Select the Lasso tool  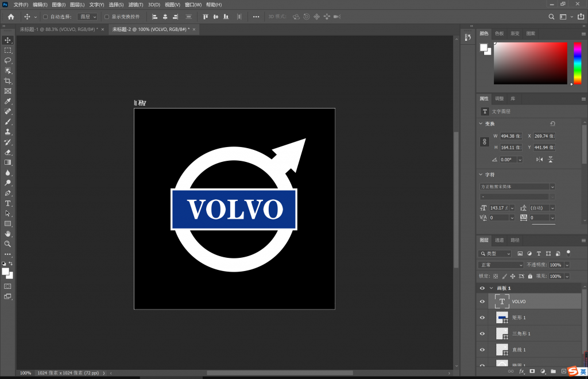pos(8,60)
